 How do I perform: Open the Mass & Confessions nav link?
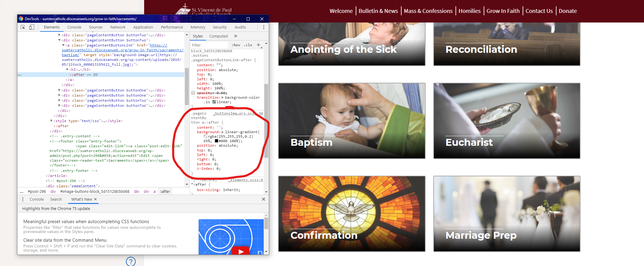coord(428,11)
